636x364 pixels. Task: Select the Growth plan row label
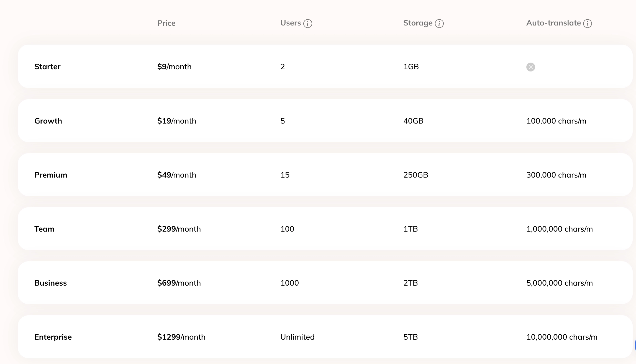[x=48, y=121]
